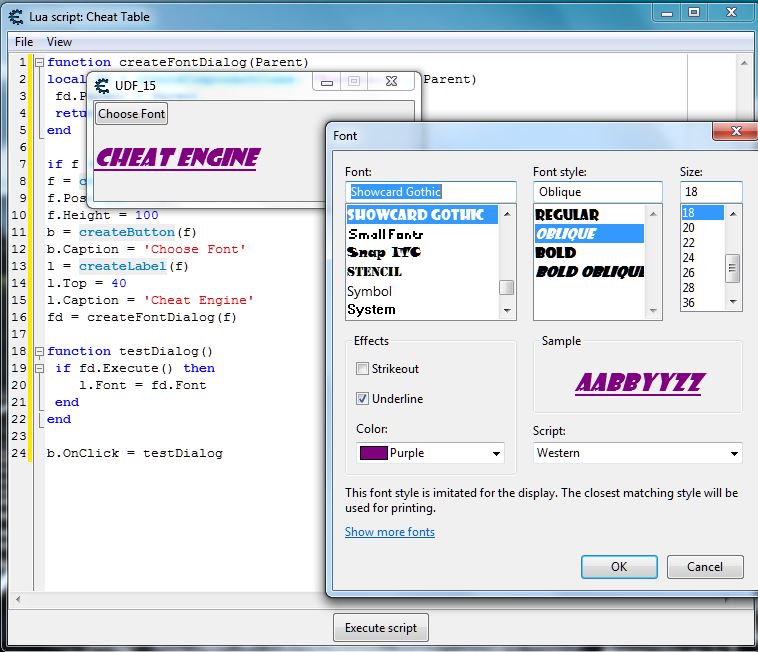Choose Regular font style
The width and height of the screenshot is (758, 652).
[589, 215]
